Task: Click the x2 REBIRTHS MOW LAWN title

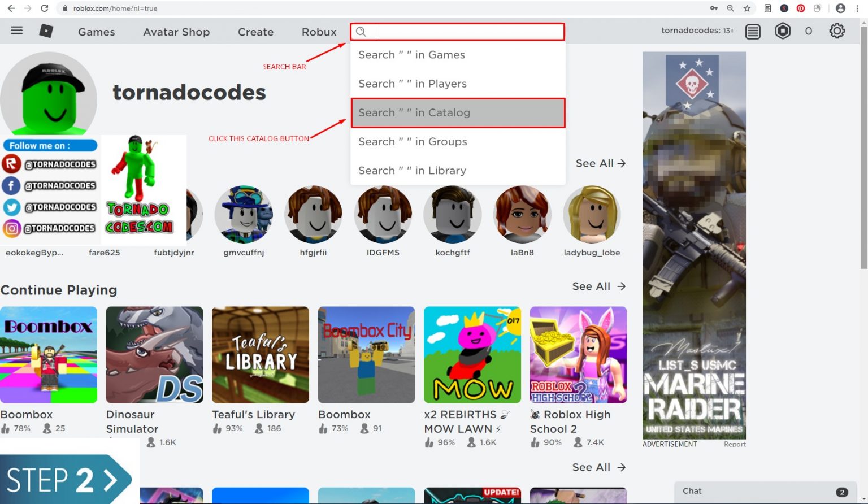Action: 467,422
